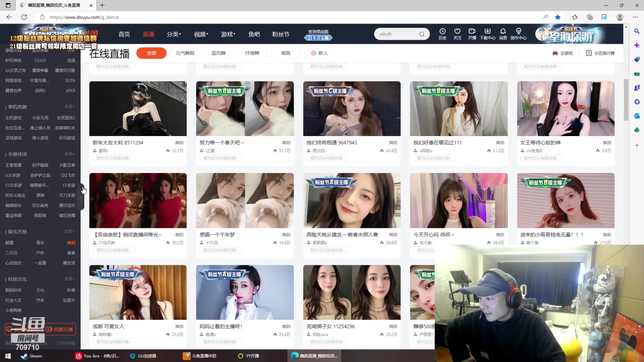View the 分区排行榜 category rankings
The image size is (644, 362).
click(x=600, y=53)
